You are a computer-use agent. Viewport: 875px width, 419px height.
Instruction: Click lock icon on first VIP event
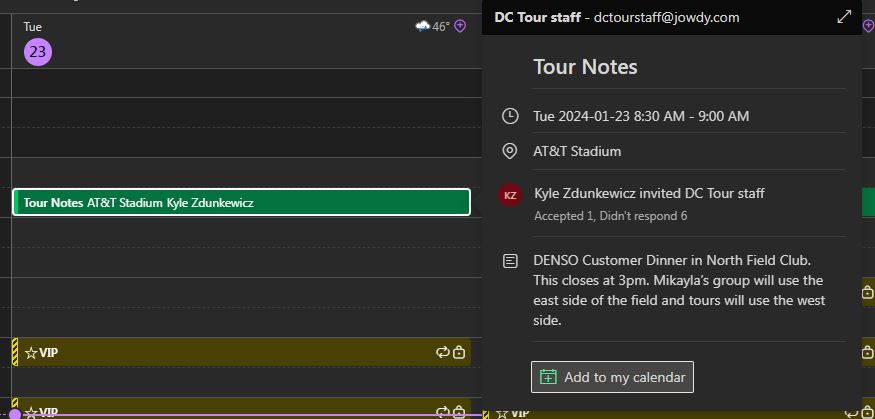point(459,352)
